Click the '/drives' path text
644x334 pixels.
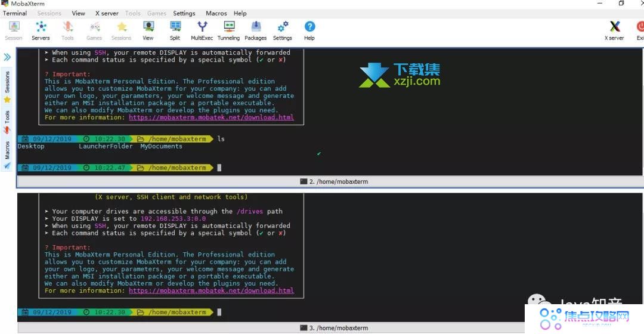pyautogui.click(x=250, y=211)
